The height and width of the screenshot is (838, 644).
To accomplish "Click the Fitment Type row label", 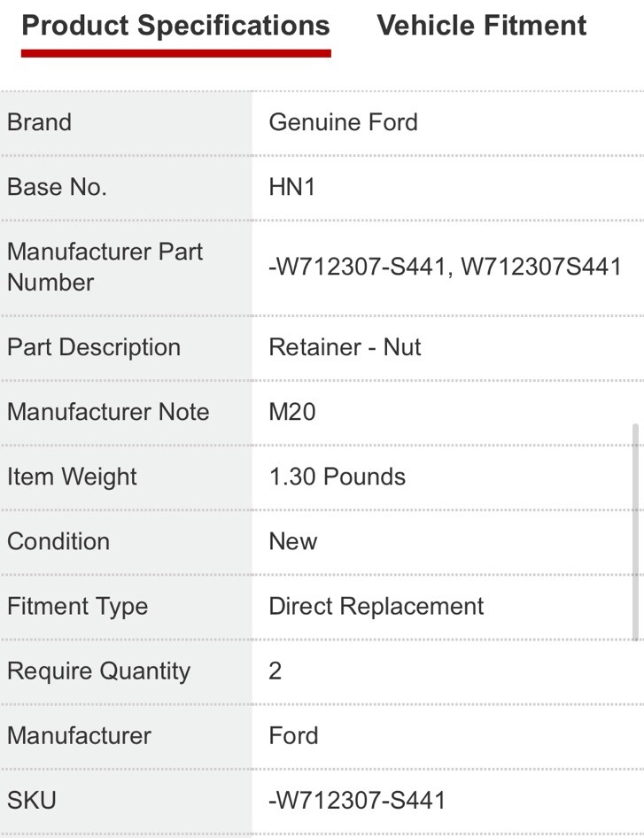I will point(77,606).
